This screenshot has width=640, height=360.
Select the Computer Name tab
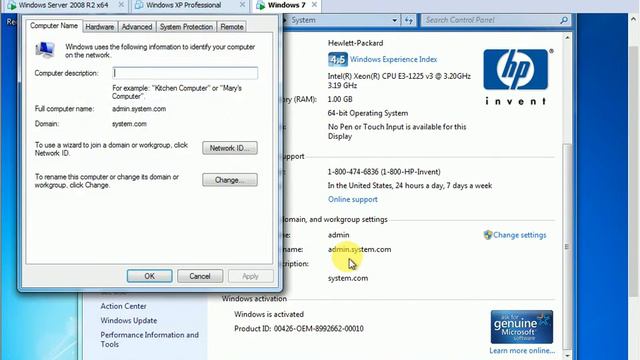click(54, 26)
